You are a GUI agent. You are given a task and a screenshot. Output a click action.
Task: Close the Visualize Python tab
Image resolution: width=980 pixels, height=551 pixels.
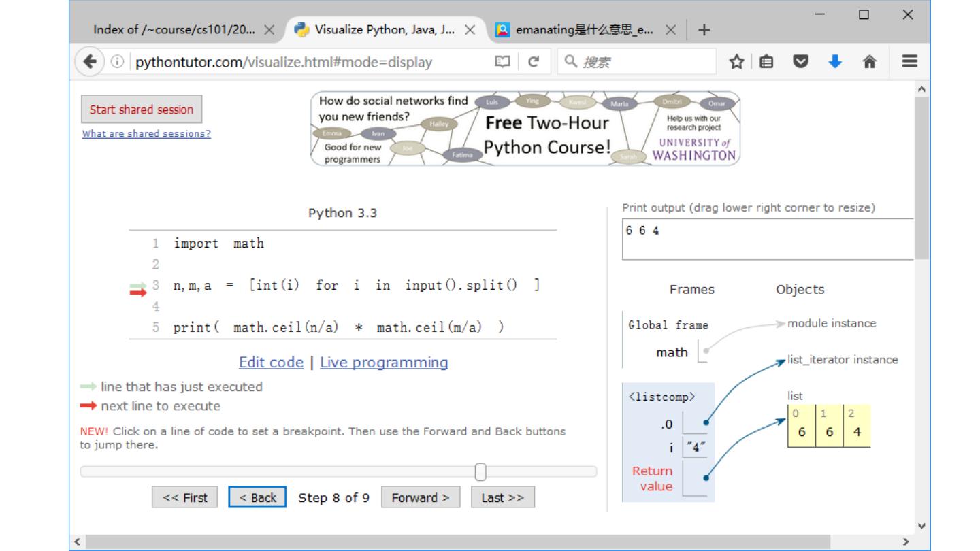(470, 30)
